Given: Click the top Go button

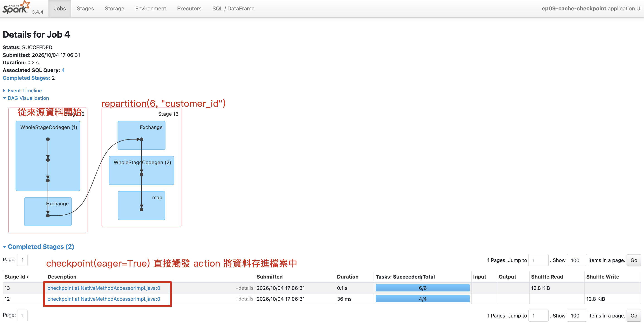Looking at the screenshot, I should click(634, 260).
